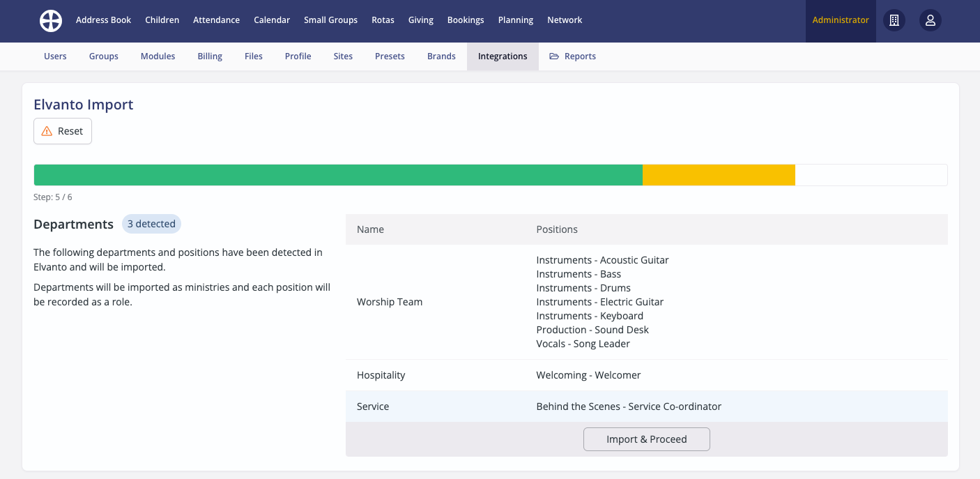Open the Network module
Viewport: 980px width, 479px height.
[565, 20]
